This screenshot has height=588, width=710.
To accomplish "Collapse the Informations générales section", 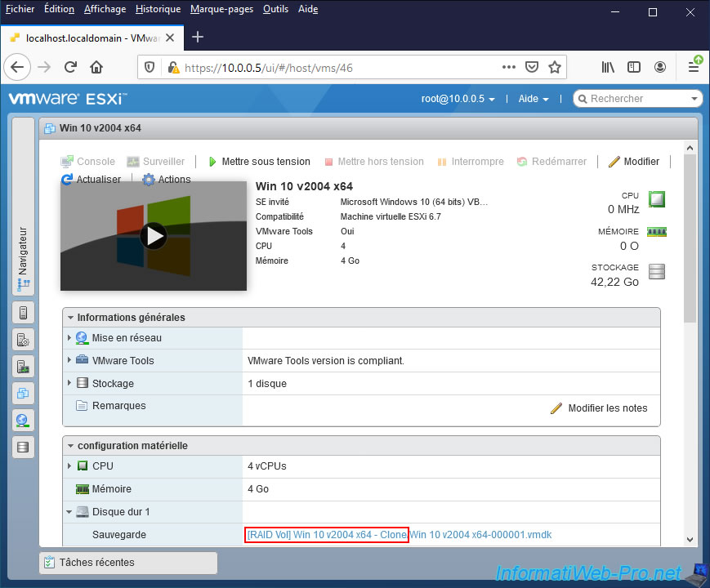I will tap(71, 318).
